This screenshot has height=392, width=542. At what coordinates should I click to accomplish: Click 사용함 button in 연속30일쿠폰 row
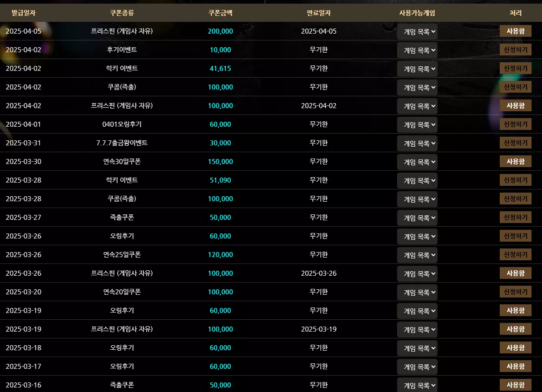[x=515, y=162]
